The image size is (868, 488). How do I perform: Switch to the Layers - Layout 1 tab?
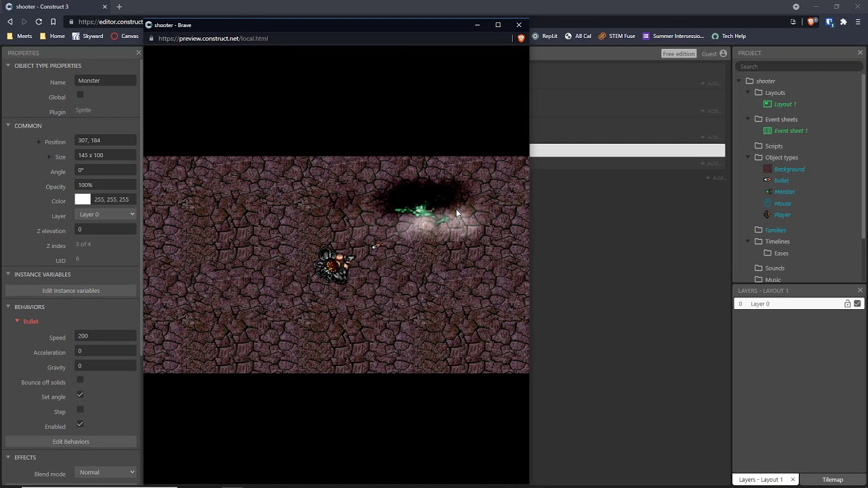coord(761,480)
